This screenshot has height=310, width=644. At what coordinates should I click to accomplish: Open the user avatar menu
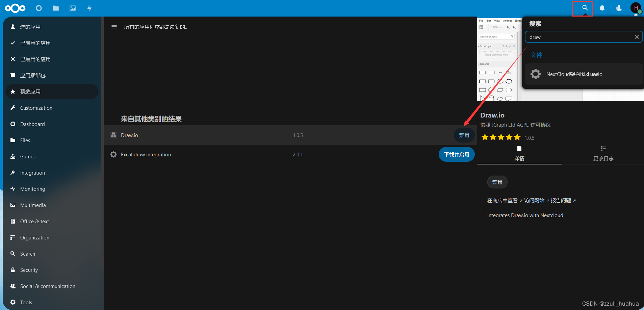coord(636,8)
